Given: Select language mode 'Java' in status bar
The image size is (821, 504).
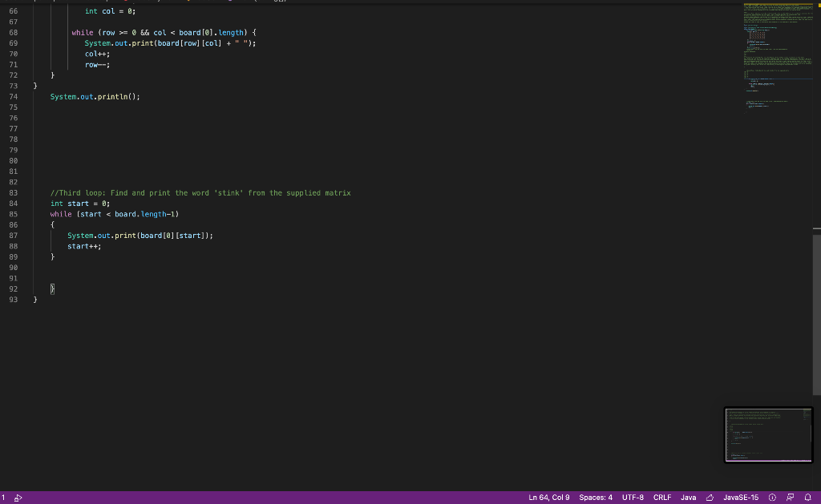Looking at the screenshot, I should (x=688, y=498).
